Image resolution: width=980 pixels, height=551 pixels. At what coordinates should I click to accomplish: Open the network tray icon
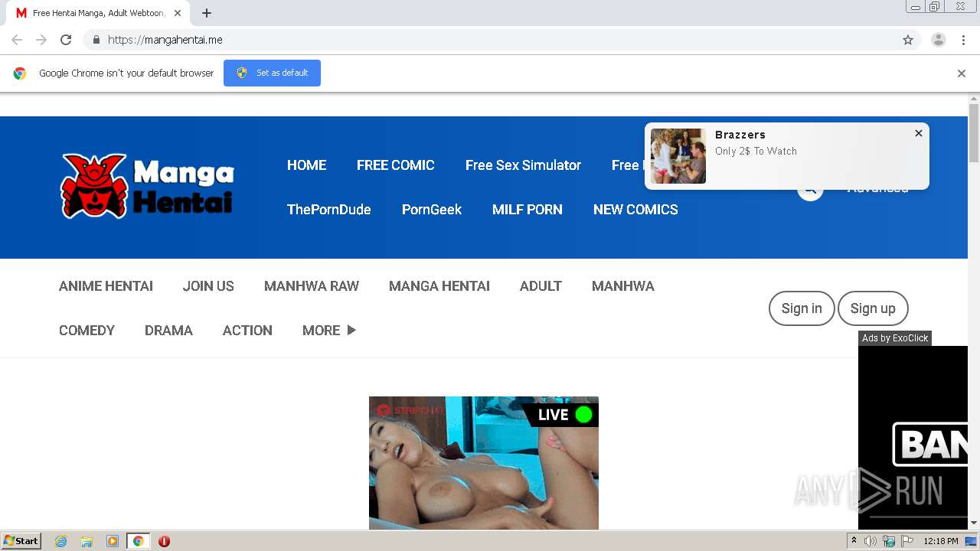point(889,541)
